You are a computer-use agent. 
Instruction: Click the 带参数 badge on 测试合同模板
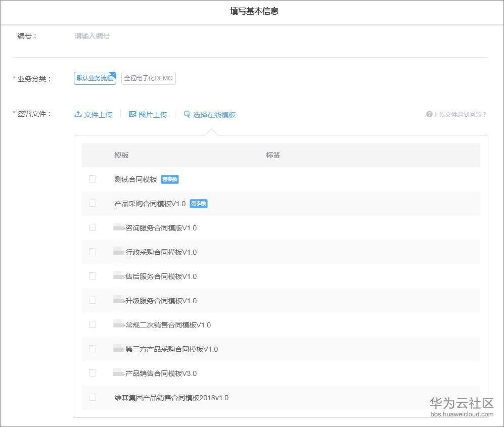click(169, 179)
